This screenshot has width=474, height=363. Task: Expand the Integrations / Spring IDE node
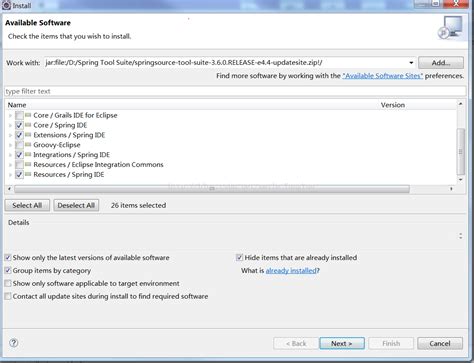[x=10, y=155]
